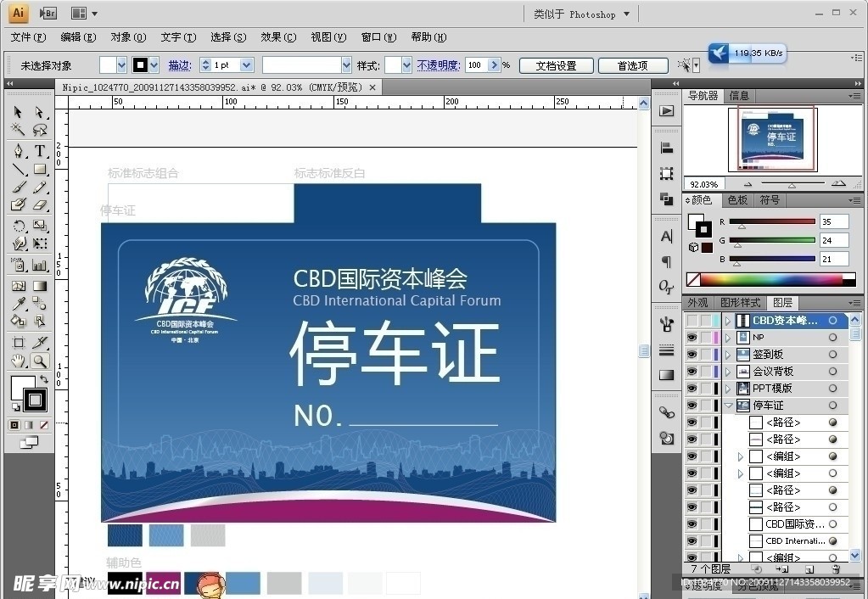The width and height of the screenshot is (868, 599).
Task: Swap fill and stroke colors in toolbox
Action: (44, 379)
